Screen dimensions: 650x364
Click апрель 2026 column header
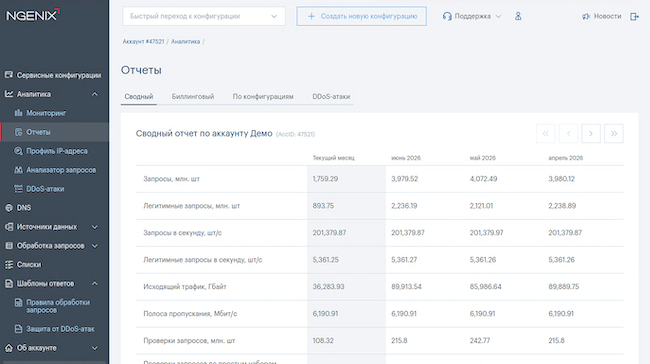565,158
